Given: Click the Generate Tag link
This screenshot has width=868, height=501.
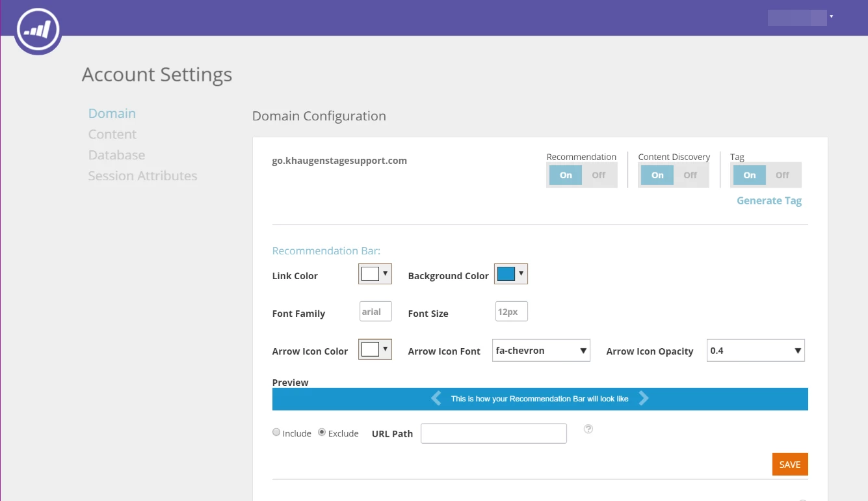Looking at the screenshot, I should click(769, 200).
